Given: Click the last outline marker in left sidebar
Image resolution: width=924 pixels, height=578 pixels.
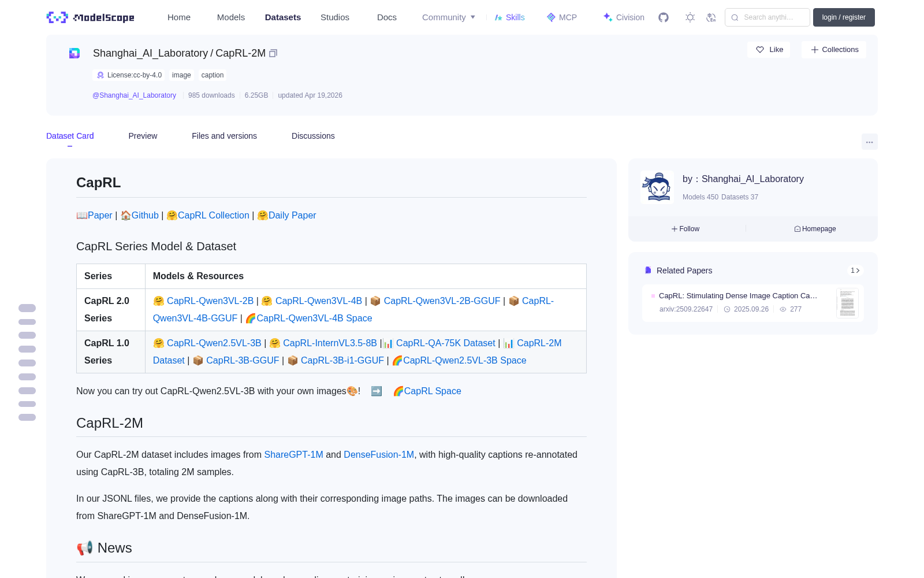Looking at the screenshot, I should pyautogui.click(x=27, y=417).
